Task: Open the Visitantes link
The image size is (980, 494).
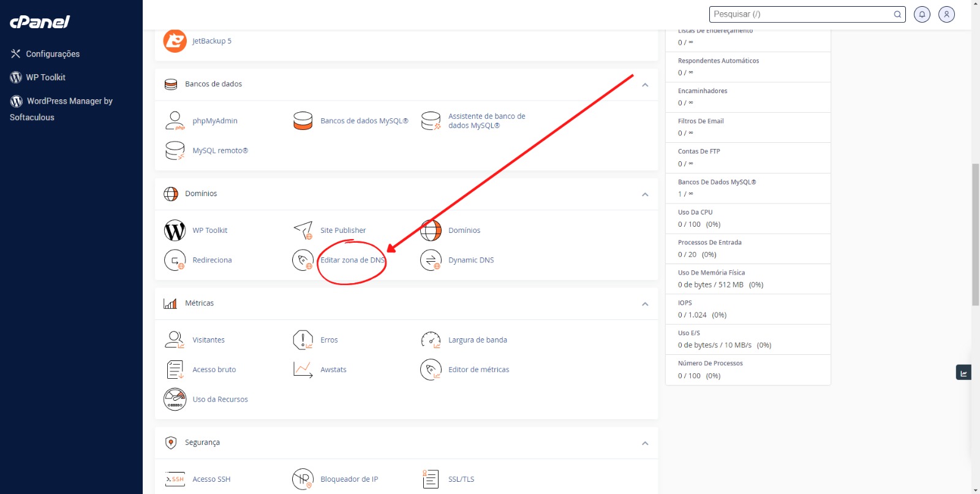Action: [x=209, y=340]
